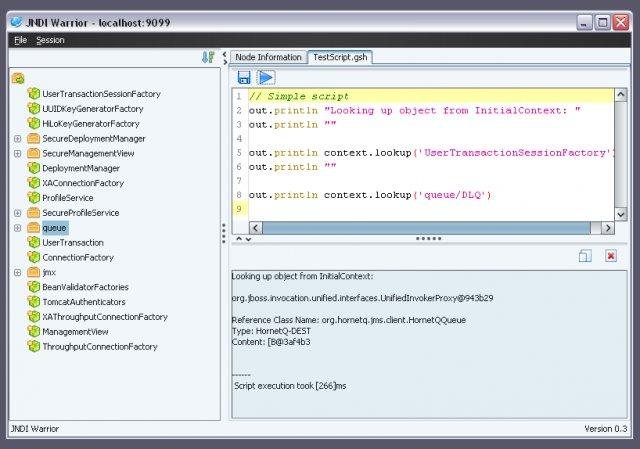Screen dimensions: 640x449
Task: Click the BeanValidatorFactories node icon
Action: click(33, 287)
